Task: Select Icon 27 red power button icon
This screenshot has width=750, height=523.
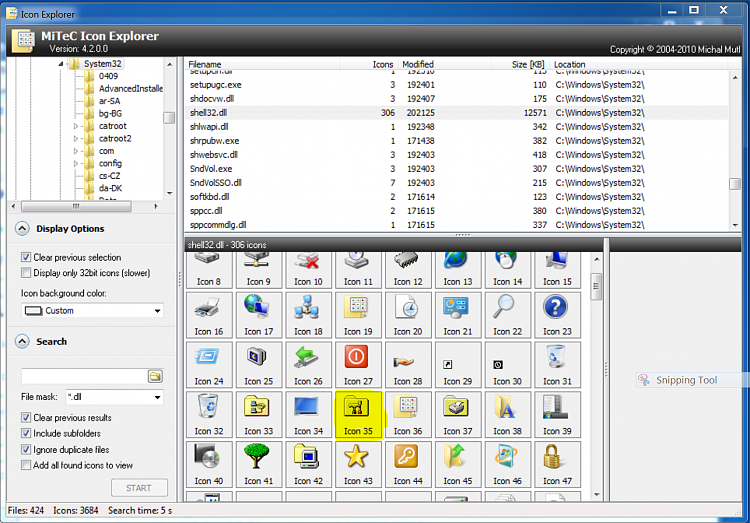Action: tap(358, 365)
